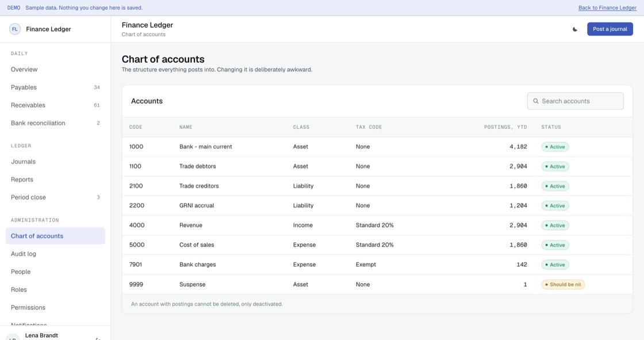Click the 4,182 postings value
The image size is (644, 340).
518,147
